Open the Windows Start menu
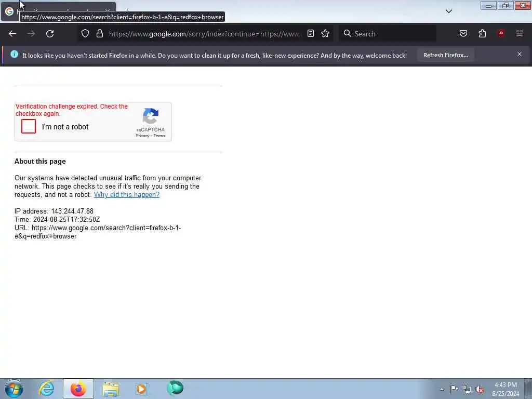 pos(14,389)
